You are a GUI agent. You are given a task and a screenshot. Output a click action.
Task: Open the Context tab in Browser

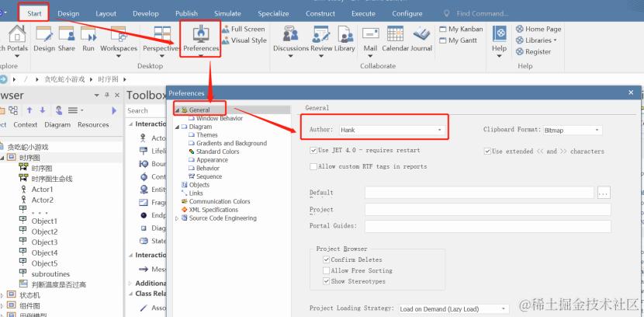pyautogui.click(x=26, y=124)
